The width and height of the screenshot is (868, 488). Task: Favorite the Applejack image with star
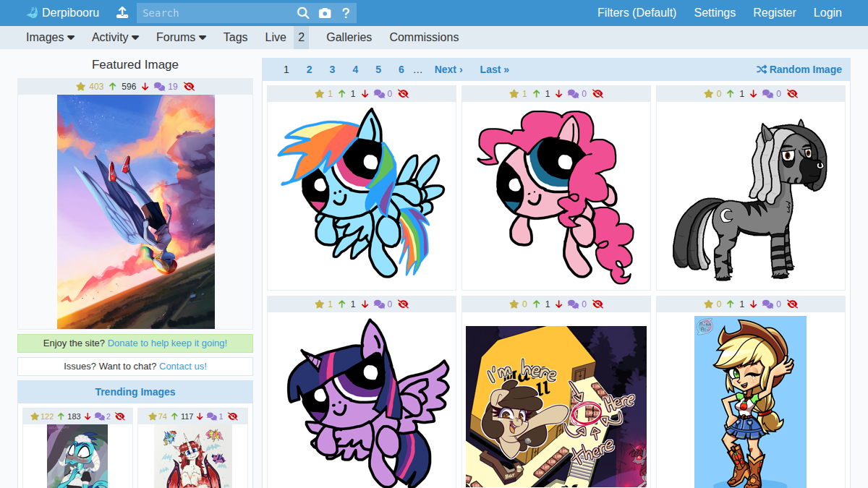[708, 304]
